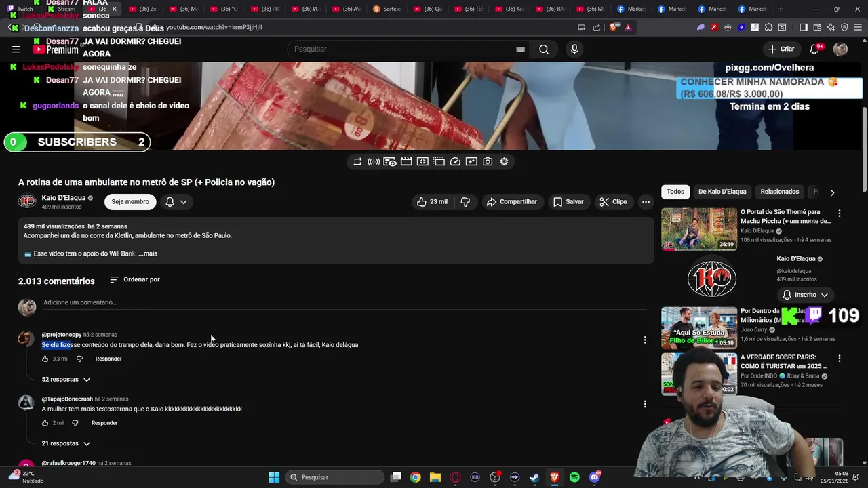Open the enhancer settings gear icon

[x=504, y=161]
